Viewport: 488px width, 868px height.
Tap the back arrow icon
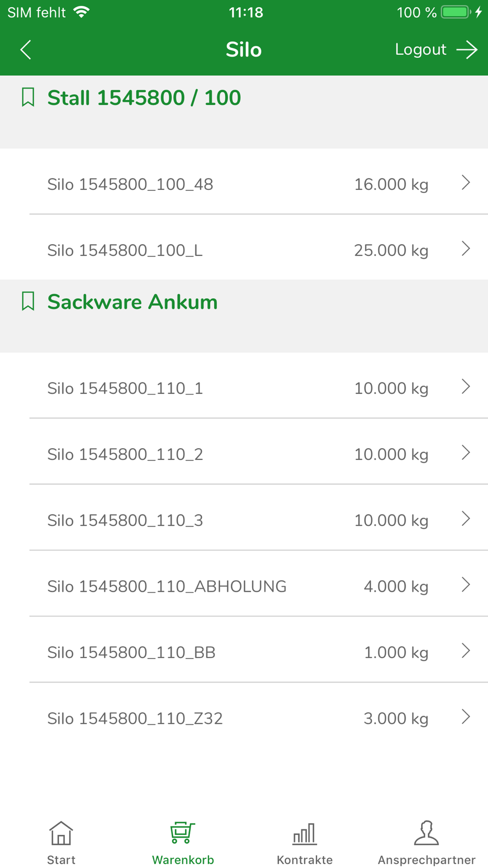pos(26,50)
